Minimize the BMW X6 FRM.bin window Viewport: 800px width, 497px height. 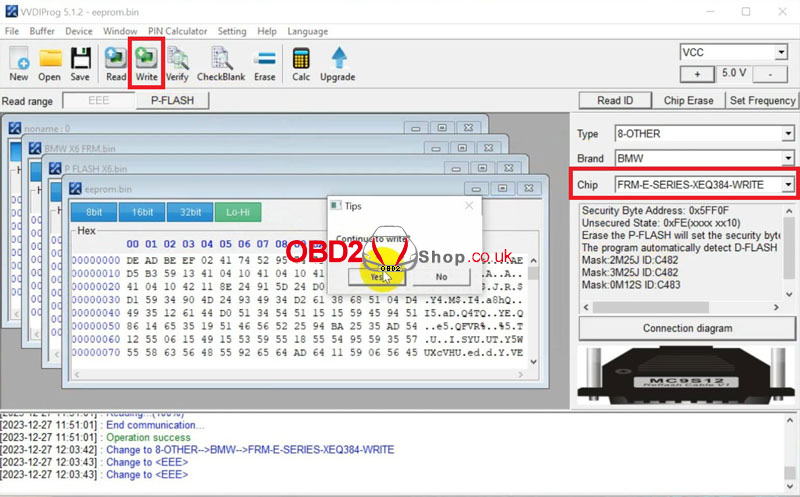436,148
